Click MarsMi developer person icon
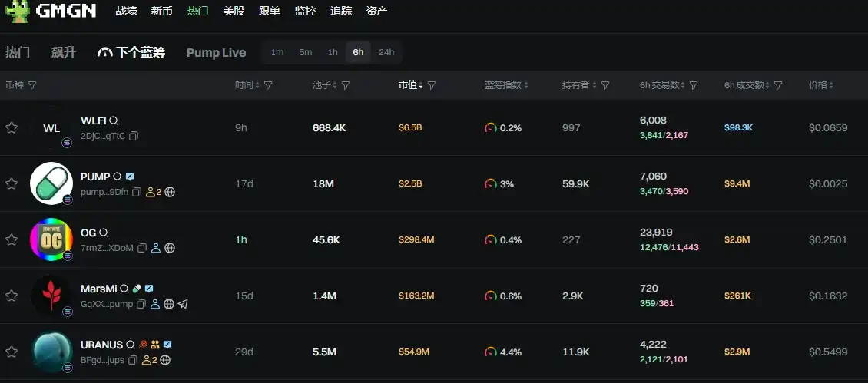The image size is (868, 383). [155, 304]
